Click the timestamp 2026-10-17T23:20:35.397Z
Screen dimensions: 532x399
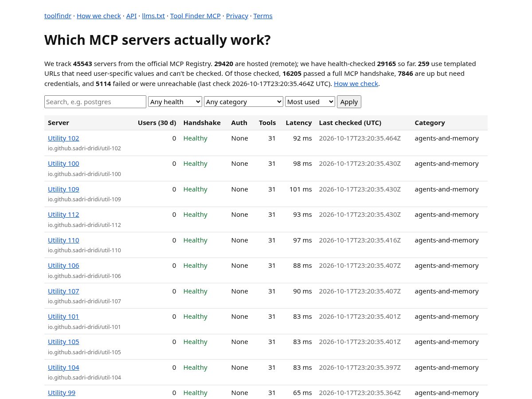(x=360, y=368)
